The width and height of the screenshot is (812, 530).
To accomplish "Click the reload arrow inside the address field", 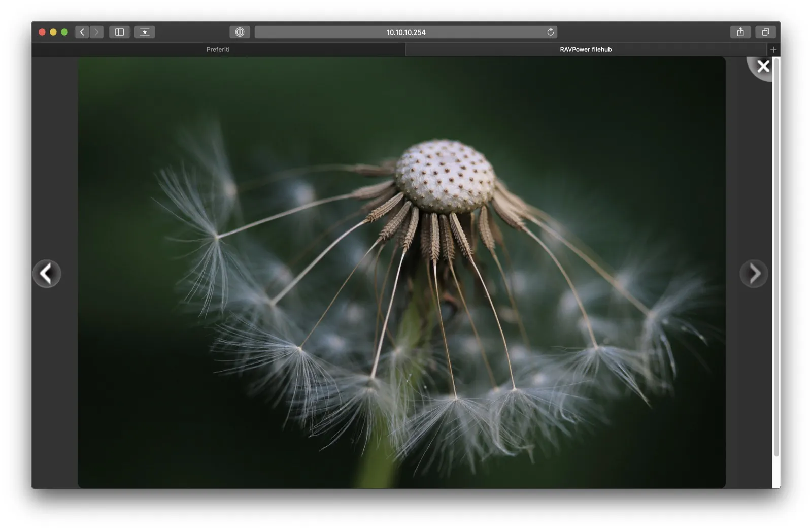I will coord(550,32).
